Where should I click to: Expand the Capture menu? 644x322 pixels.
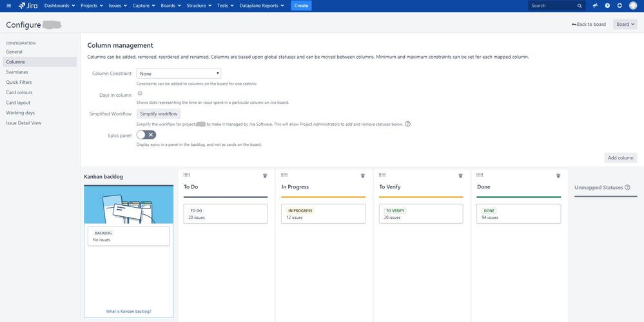pos(144,6)
